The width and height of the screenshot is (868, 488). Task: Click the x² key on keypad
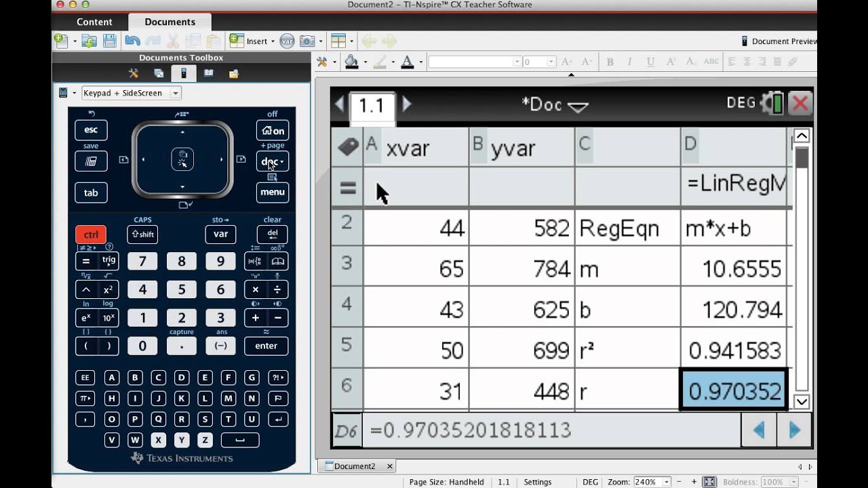pyautogui.click(x=108, y=289)
